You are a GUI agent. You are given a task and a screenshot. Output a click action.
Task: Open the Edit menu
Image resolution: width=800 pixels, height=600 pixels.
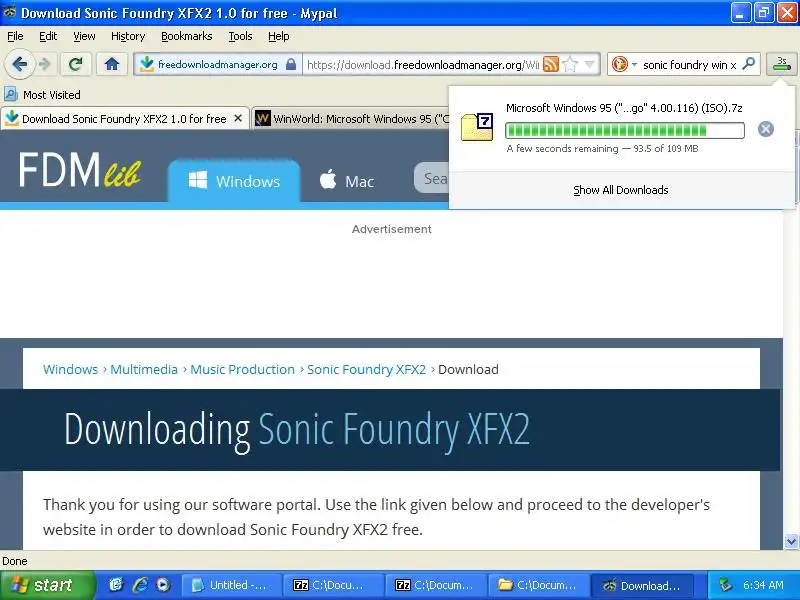click(x=48, y=36)
